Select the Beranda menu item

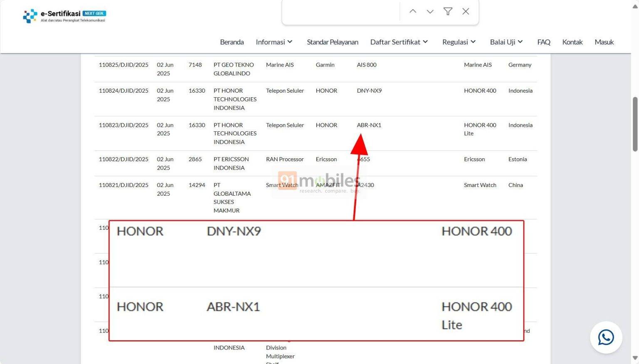click(232, 42)
